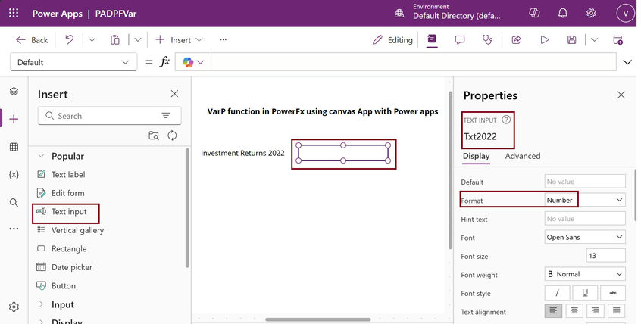Open the app launcher waffle icon
Viewport: 644px width, 324px height.
pyautogui.click(x=14, y=13)
